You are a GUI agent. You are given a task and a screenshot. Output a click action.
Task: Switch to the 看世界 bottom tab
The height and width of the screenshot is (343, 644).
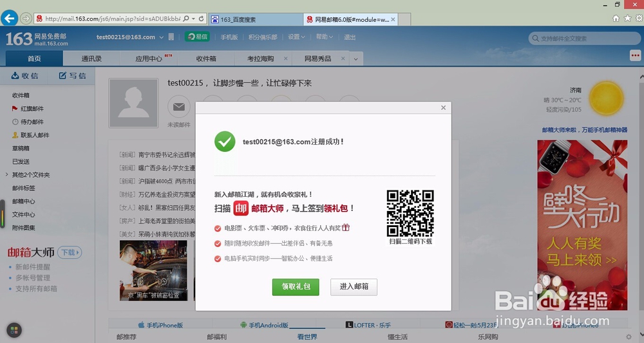pyautogui.click(x=307, y=337)
